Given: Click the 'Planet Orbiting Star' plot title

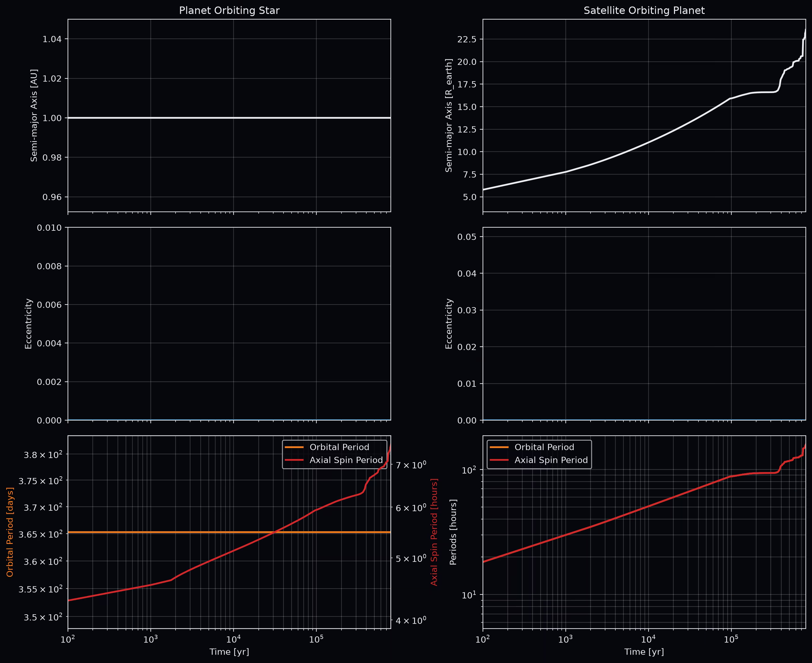Looking at the screenshot, I should (x=229, y=11).
